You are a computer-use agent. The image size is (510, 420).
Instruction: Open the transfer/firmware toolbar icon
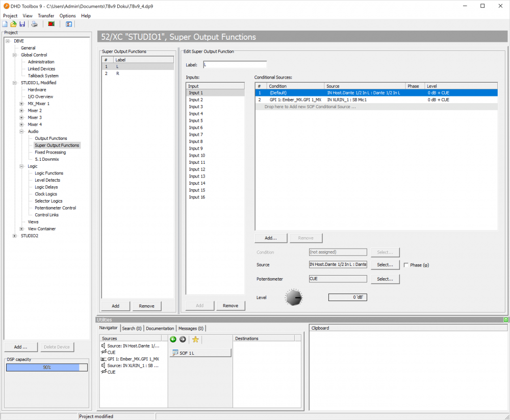click(51, 24)
